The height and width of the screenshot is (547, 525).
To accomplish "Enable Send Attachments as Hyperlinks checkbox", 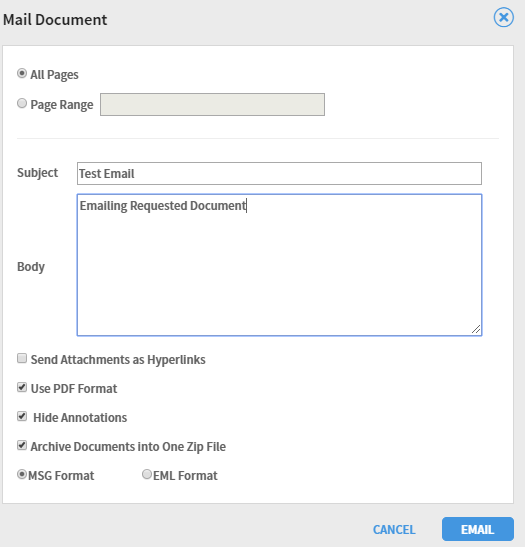I will 22,358.
